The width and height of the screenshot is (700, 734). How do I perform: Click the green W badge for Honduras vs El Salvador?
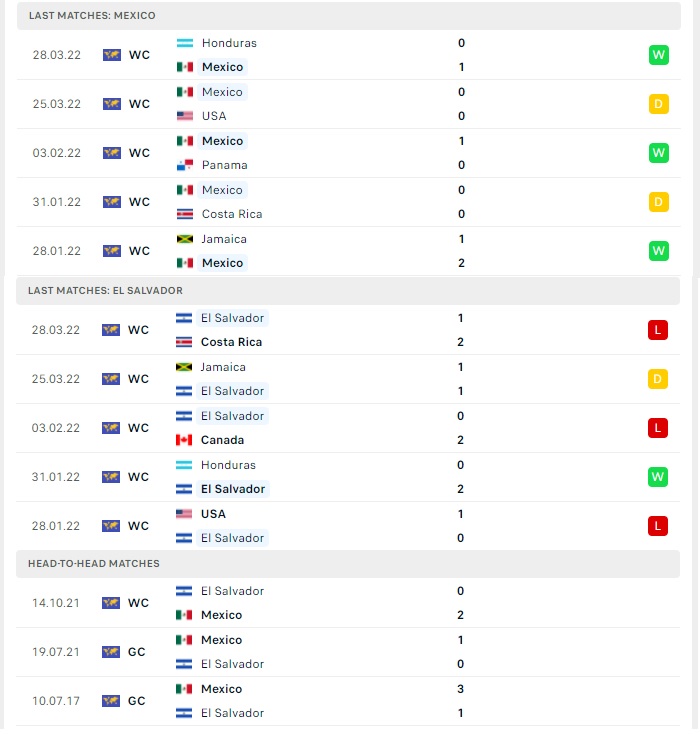click(658, 477)
